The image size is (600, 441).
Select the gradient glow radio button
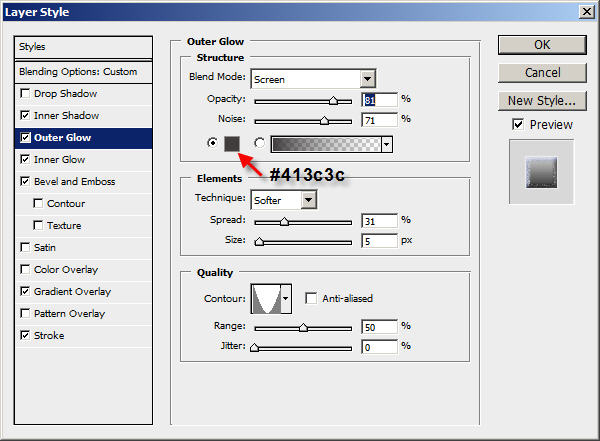coord(259,143)
